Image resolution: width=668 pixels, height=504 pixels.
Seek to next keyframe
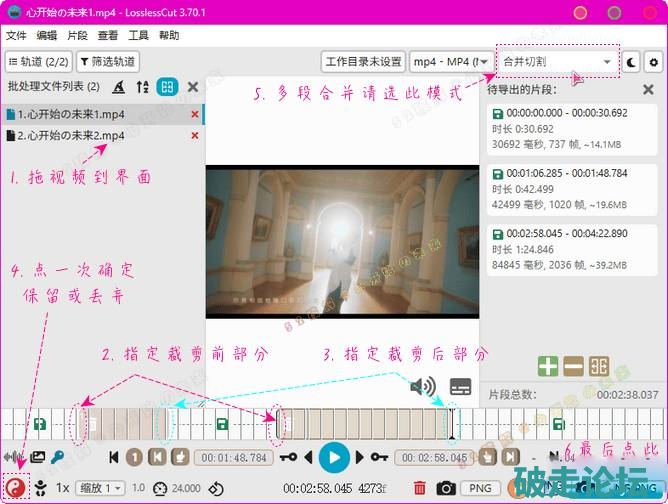(379, 458)
